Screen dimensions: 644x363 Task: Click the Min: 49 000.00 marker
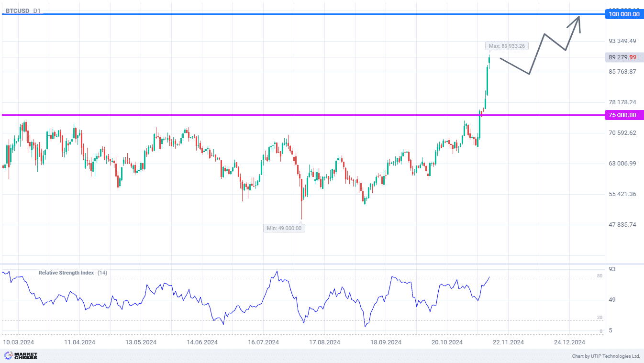[284, 228]
